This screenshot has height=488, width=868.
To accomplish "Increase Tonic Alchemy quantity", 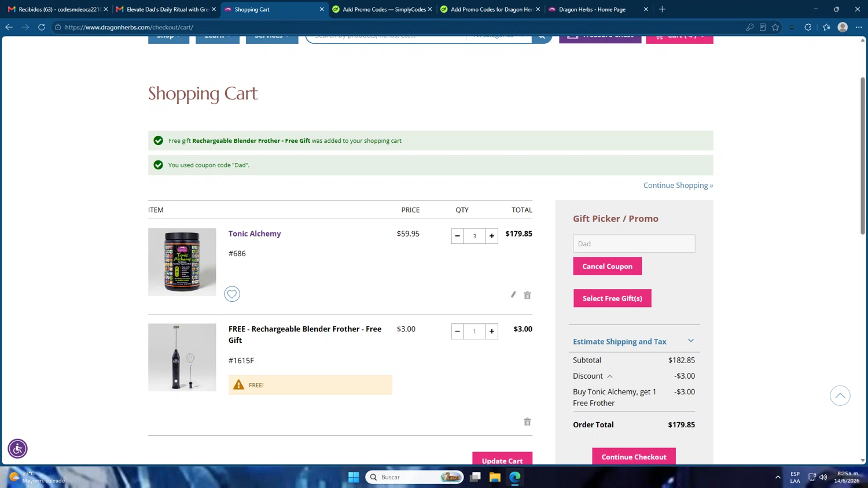I will pyautogui.click(x=492, y=236).
